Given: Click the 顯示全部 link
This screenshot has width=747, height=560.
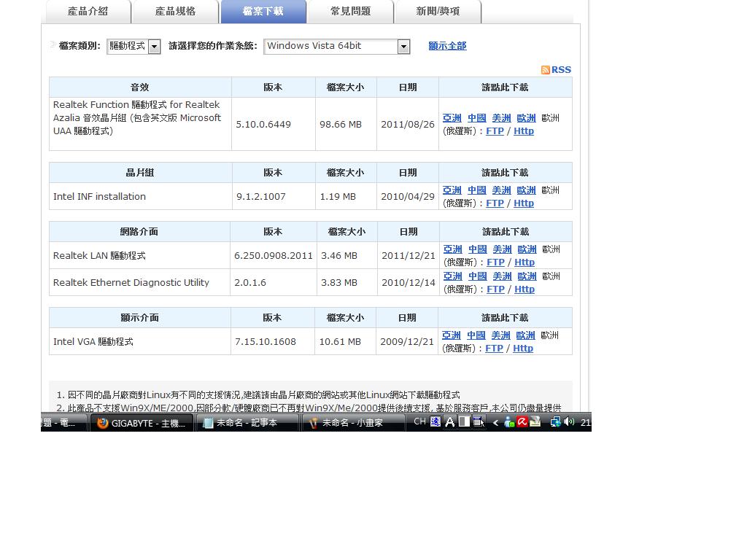Looking at the screenshot, I should (447, 46).
